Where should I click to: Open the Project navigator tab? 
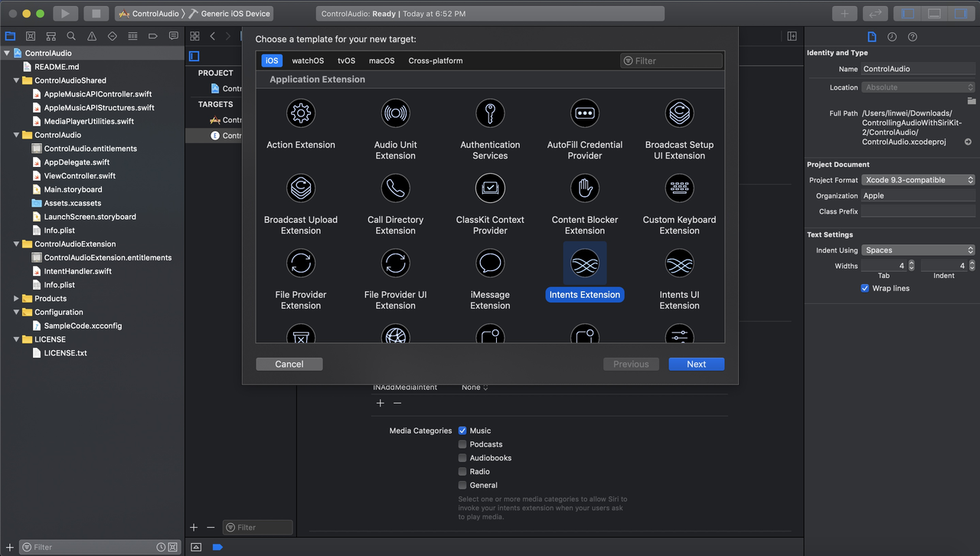[10, 36]
